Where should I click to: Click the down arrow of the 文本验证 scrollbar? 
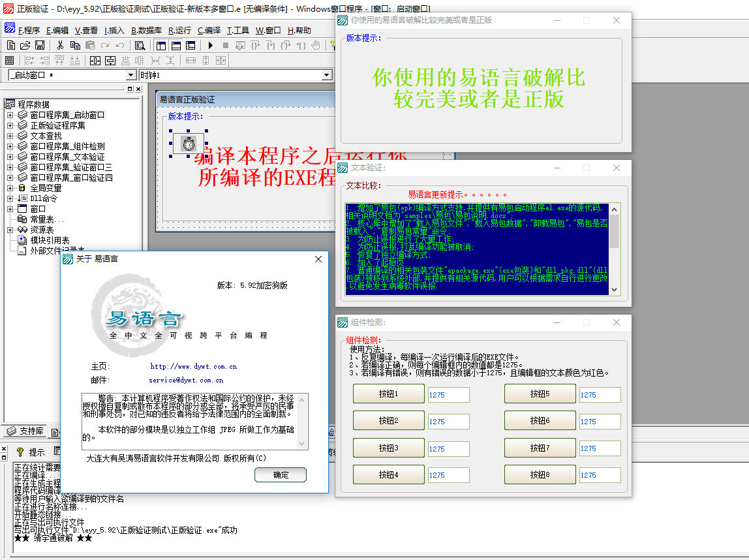(615, 290)
